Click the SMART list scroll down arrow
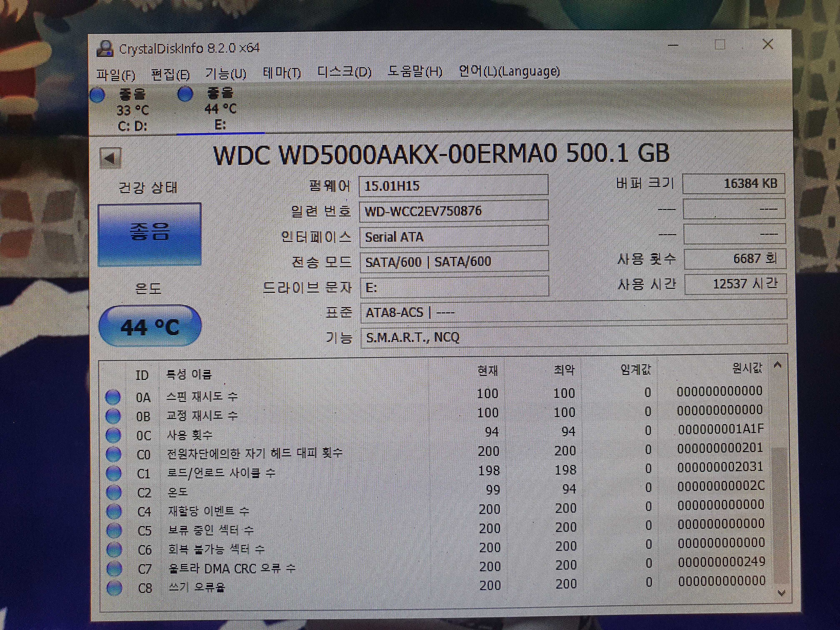Screen dimensions: 840x630 (x=781, y=593)
